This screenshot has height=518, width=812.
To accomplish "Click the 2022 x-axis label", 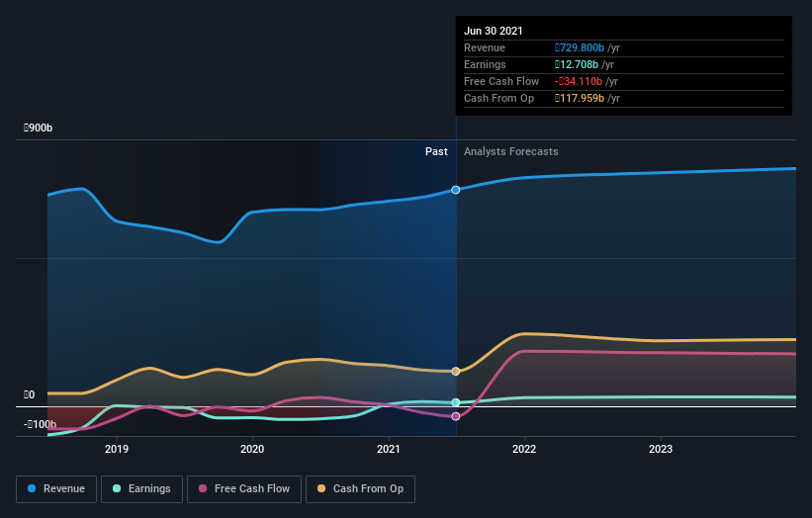I will 524,449.
